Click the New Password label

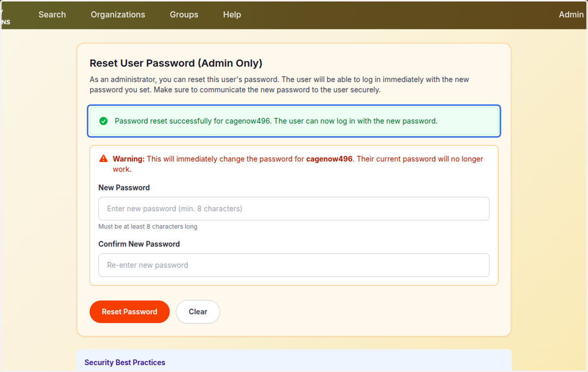[x=124, y=187]
